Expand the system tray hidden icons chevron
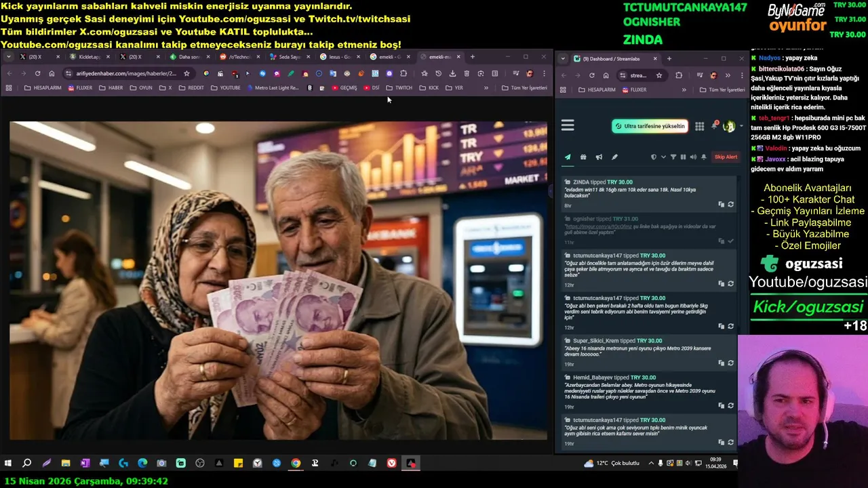This screenshot has height=488, width=868. pyautogui.click(x=651, y=463)
